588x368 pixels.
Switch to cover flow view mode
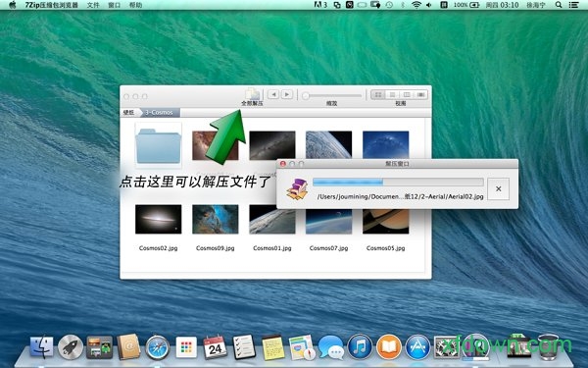tap(420, 94)
